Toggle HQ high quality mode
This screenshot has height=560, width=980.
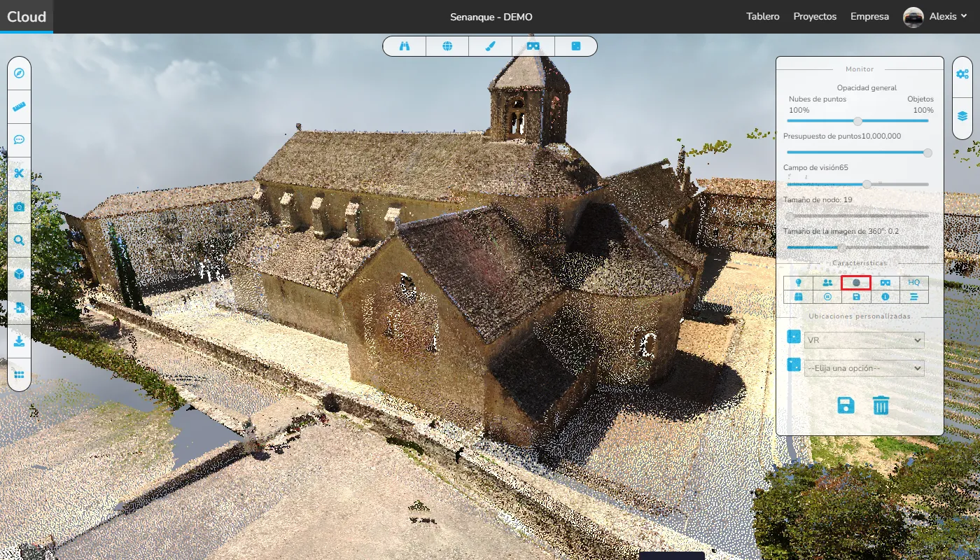tap(914, 282)
